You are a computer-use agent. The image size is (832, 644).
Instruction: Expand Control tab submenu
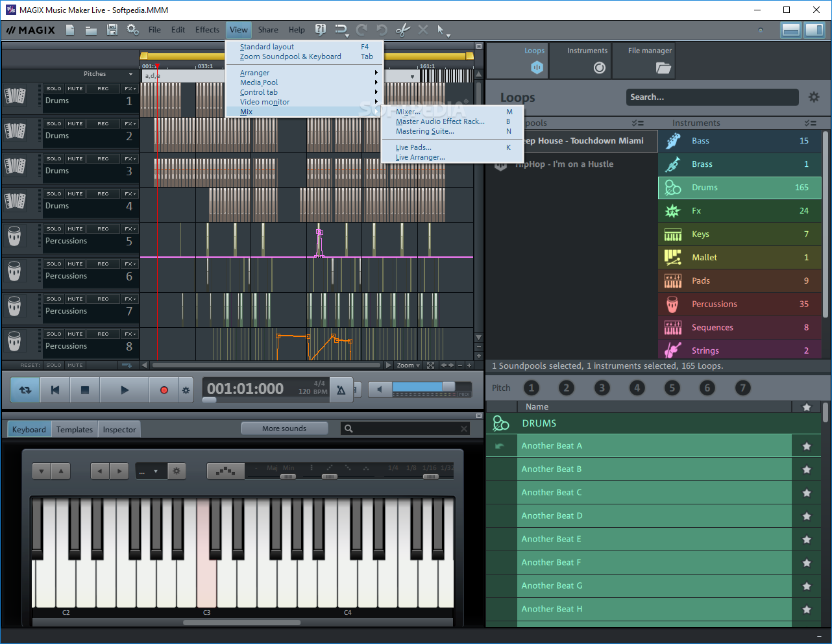point(304,92)
